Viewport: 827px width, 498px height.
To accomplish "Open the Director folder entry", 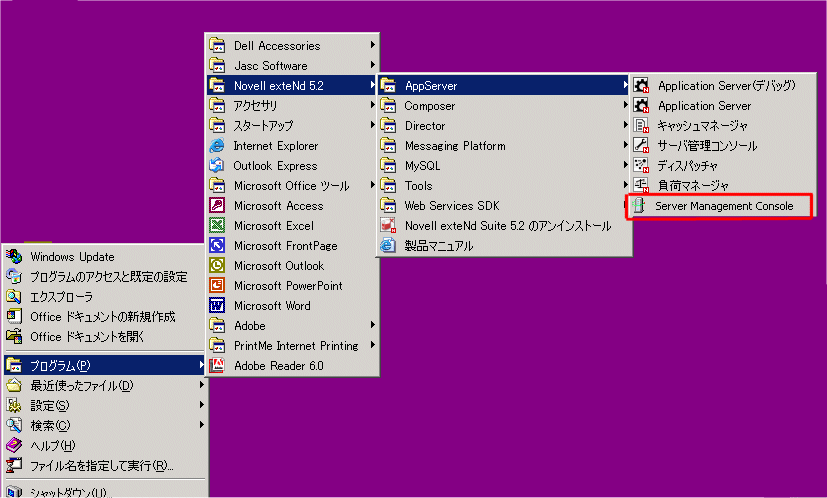I will (x=504, y=126).
